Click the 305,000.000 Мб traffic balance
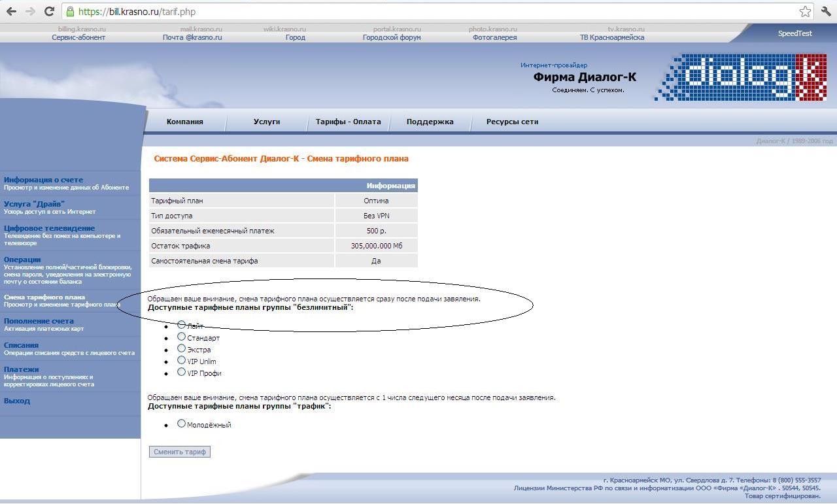Image resolution: width=837 pixels, height=504 pixels. click(376, 246)
